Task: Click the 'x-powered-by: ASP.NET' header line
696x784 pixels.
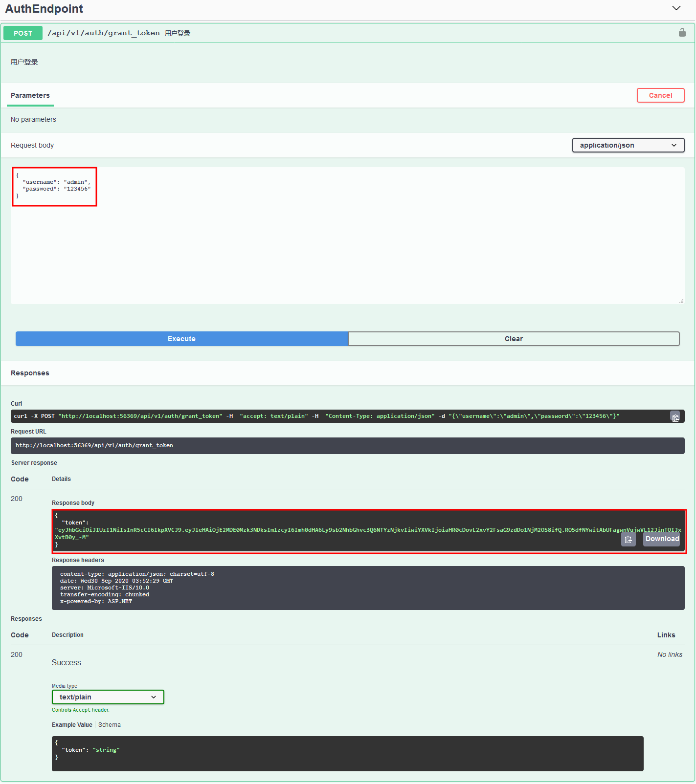Action: [96, 601]
